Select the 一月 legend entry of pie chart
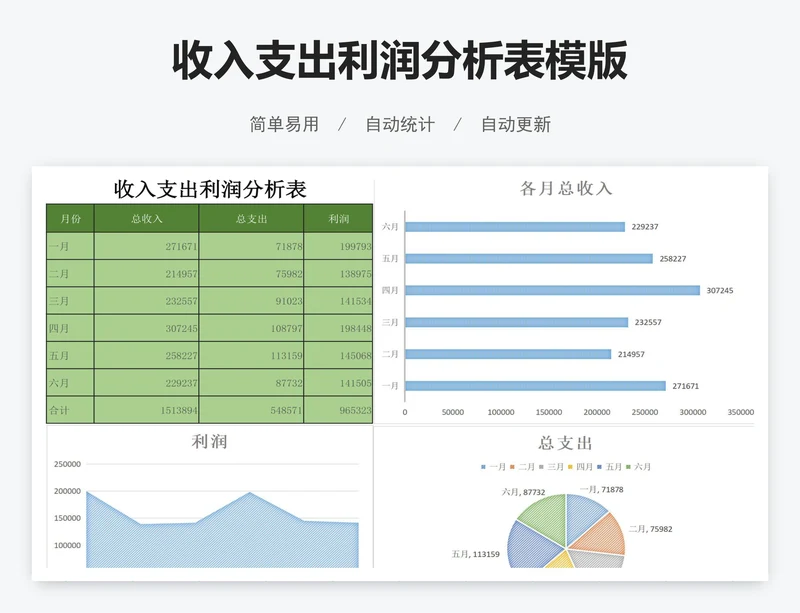800x613 pixels. (x=493, y=467)
